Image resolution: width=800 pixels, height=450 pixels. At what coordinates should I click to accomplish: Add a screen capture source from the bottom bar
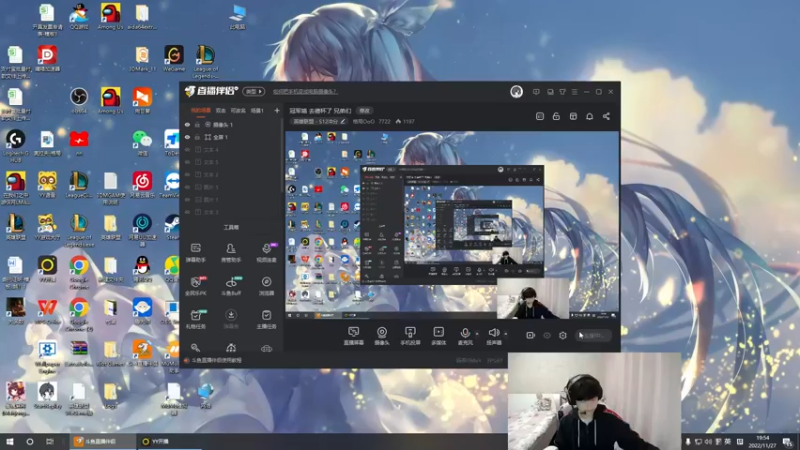tap(353, 336)
